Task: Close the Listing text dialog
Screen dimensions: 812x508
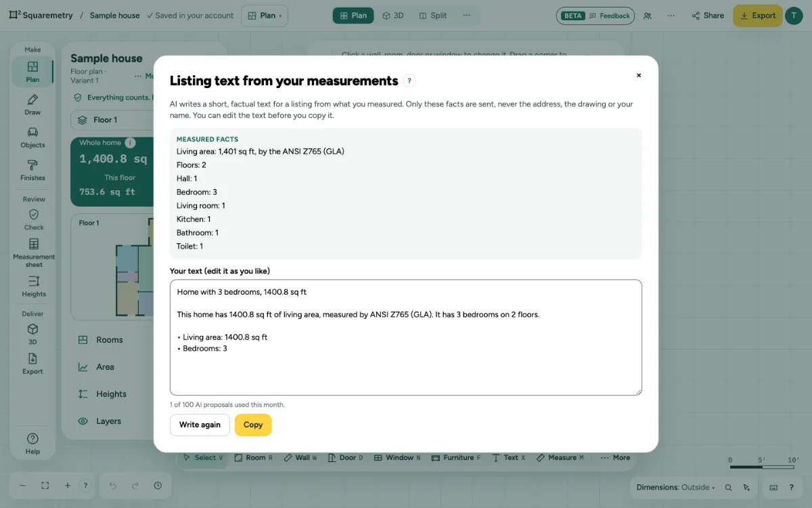Action: [x=639, y=75]
